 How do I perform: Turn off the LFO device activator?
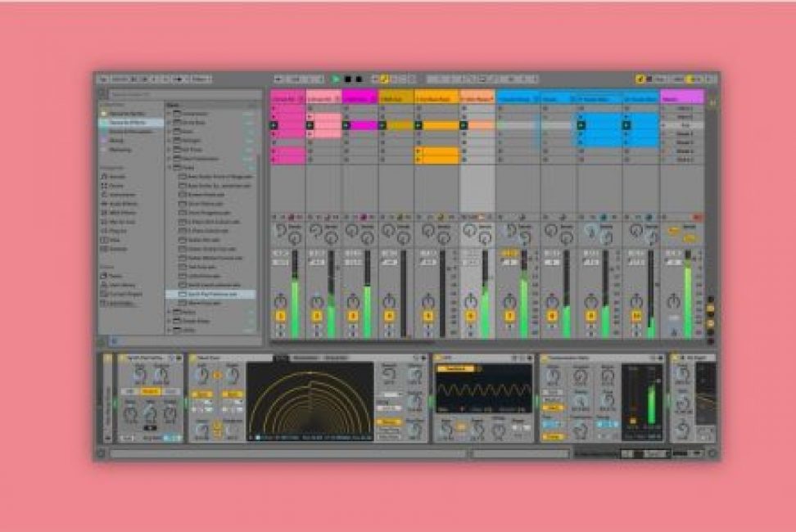439,358
